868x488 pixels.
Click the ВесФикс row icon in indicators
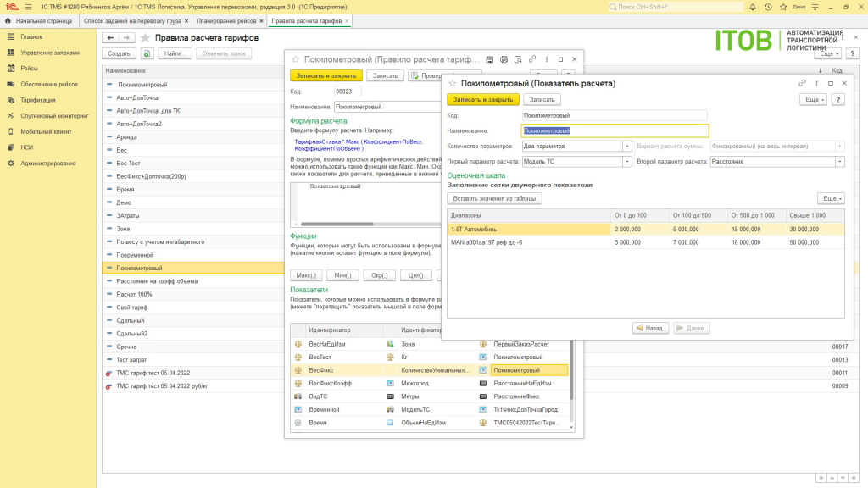tap(298, 370)
